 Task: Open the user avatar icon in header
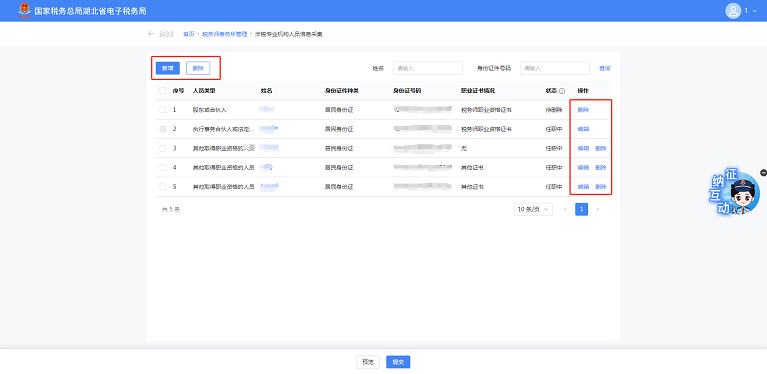pos(733,11)
